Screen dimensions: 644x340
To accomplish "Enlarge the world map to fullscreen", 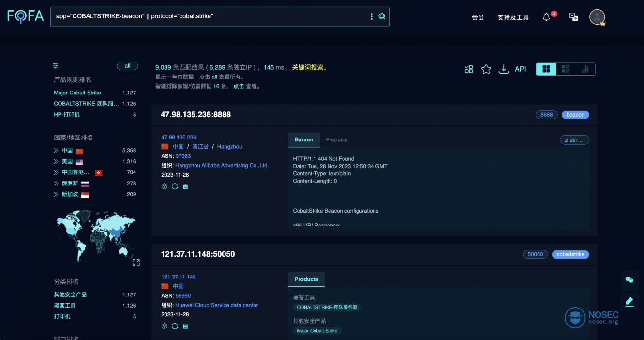I will 136,263.
